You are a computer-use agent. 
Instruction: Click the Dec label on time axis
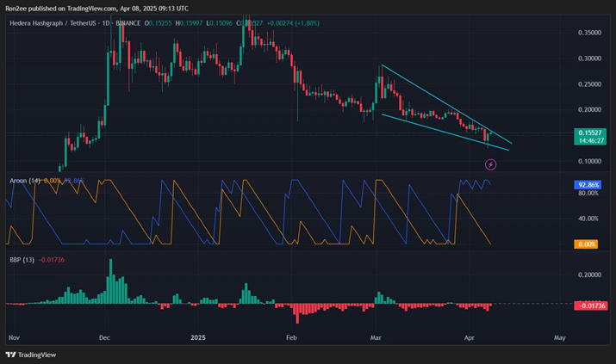(104, 339)
